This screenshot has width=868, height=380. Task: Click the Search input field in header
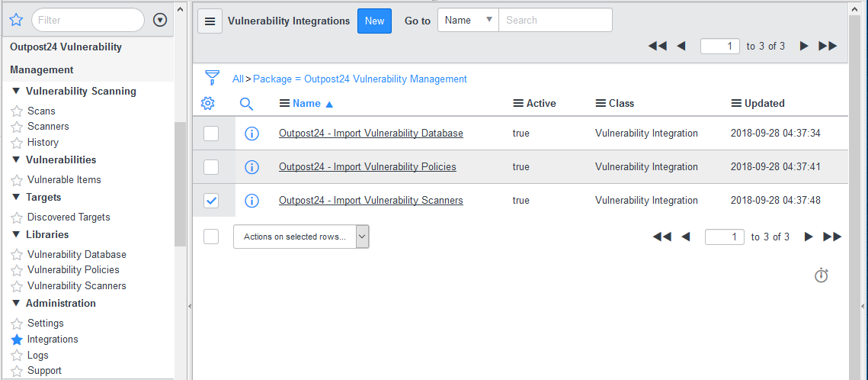tap(555, 21)
